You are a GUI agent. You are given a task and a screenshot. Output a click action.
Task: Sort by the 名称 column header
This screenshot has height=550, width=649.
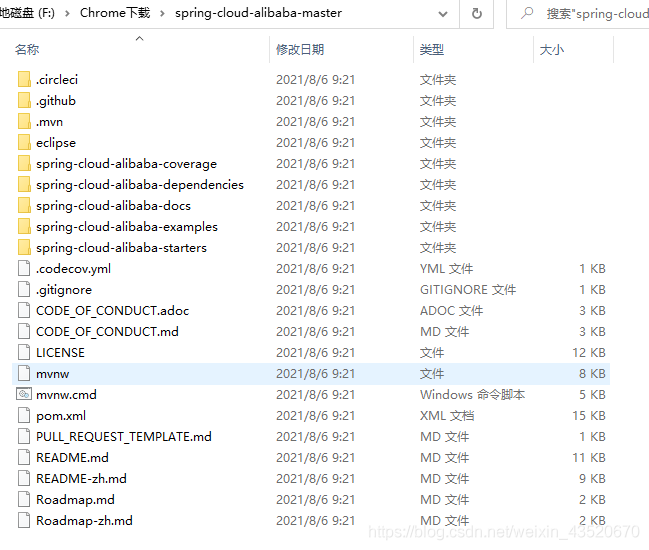[27, 50]
